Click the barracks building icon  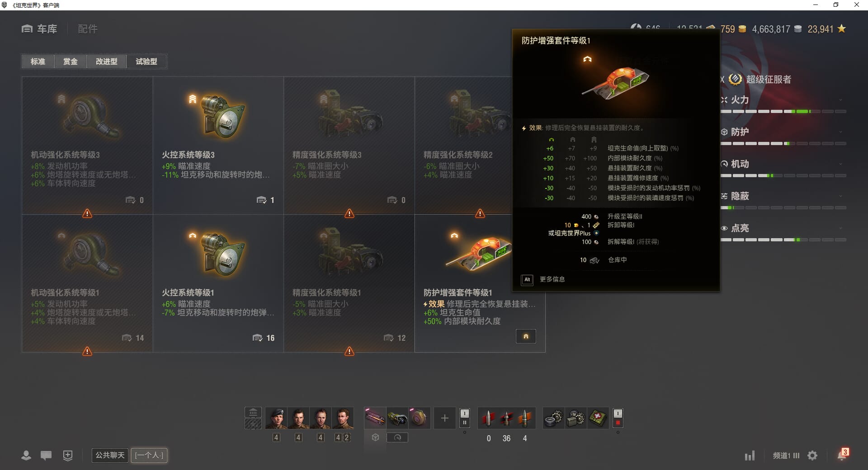(x=253, y=412)
